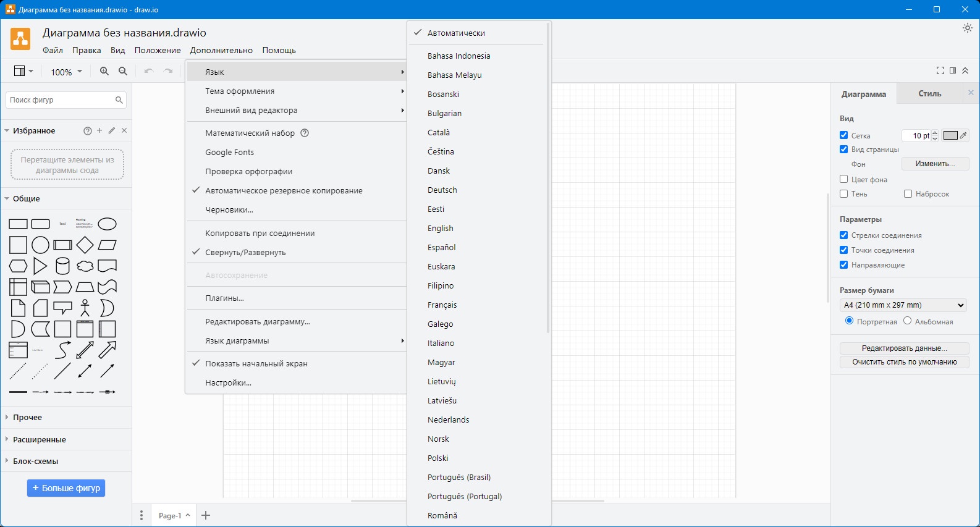Toggle light/dark appearance sun icon
Viewport: 980px width, 527px height.
point(968,28)
